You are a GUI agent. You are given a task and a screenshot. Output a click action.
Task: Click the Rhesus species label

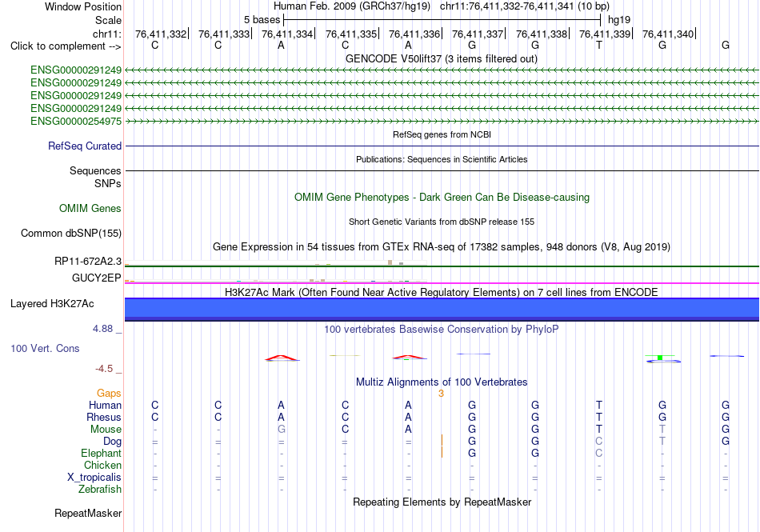tap(104, 417)
